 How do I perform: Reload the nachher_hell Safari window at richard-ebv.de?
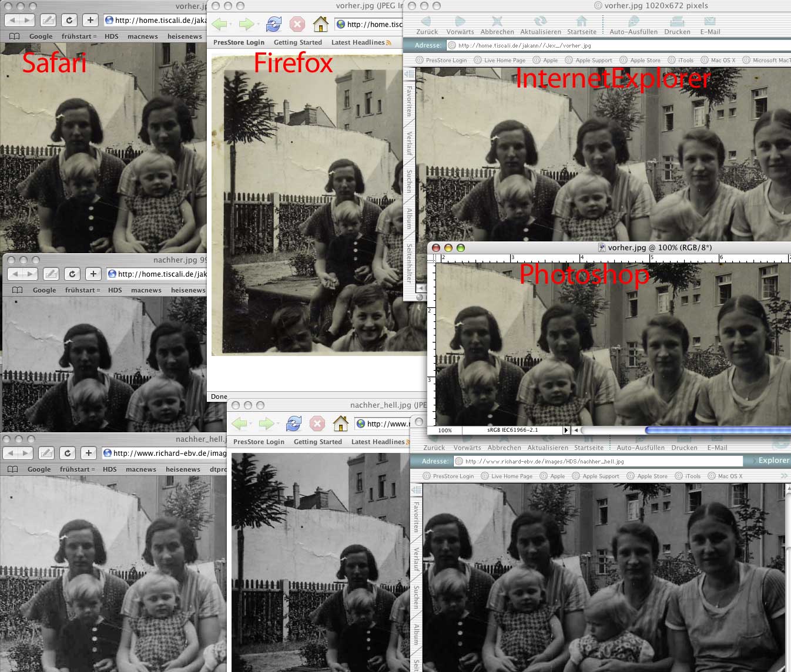tap(67, 453)
